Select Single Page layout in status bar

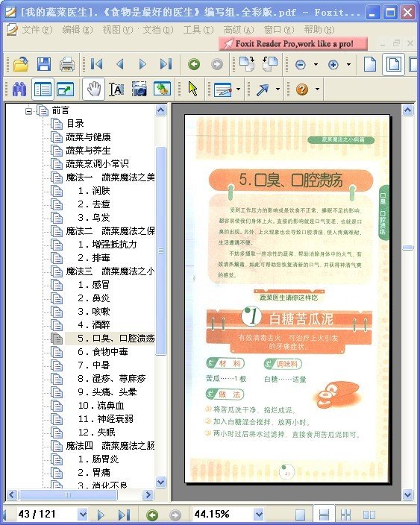[x=300, y=515]
